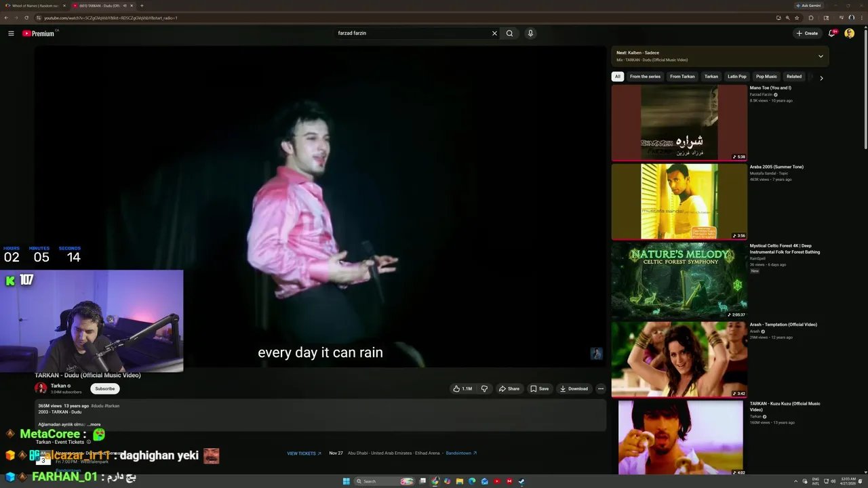Open the YouTube notifications bell
This screenshot has width=868, height=488.
(832, 33)
